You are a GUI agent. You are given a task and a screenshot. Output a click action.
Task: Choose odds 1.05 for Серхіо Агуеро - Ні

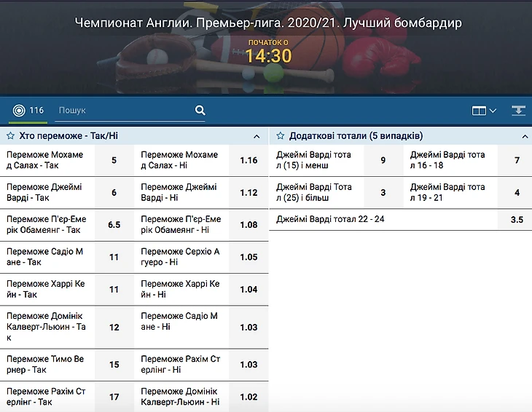click(249, 257)
